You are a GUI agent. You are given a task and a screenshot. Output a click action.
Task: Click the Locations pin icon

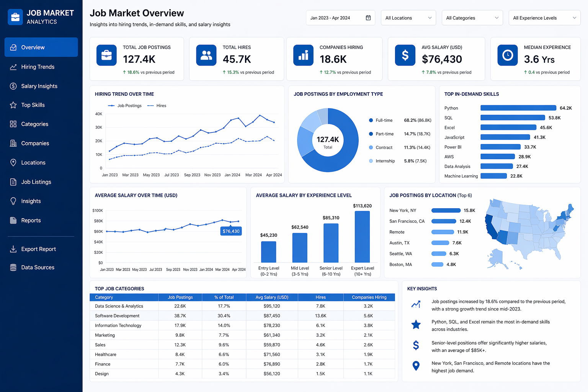13,162
